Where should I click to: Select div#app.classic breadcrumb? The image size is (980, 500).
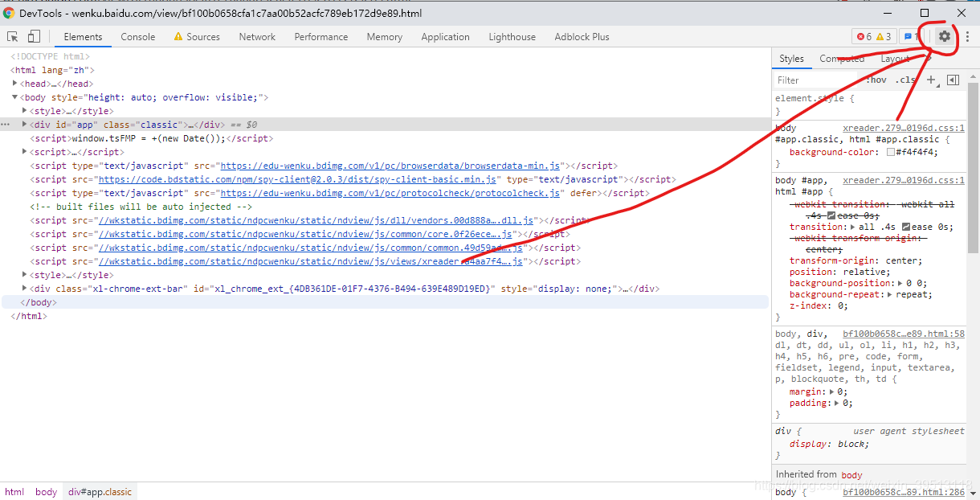click(x=100, y=491)
